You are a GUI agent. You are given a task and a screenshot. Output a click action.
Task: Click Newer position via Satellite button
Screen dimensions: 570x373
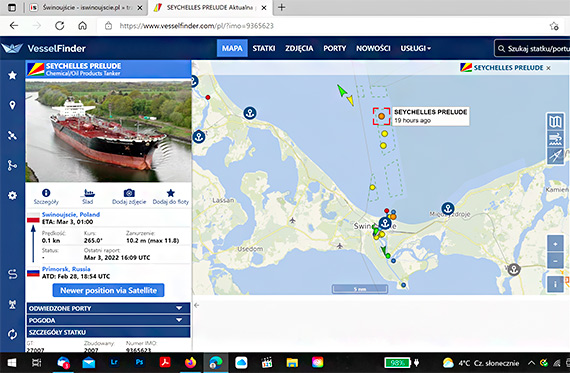coord(108,290)
